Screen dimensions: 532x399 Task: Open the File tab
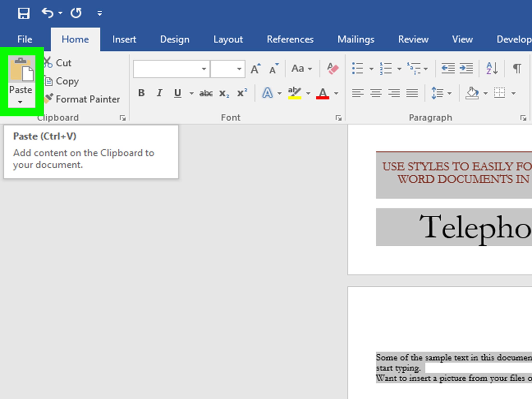(x=25, y=39)
